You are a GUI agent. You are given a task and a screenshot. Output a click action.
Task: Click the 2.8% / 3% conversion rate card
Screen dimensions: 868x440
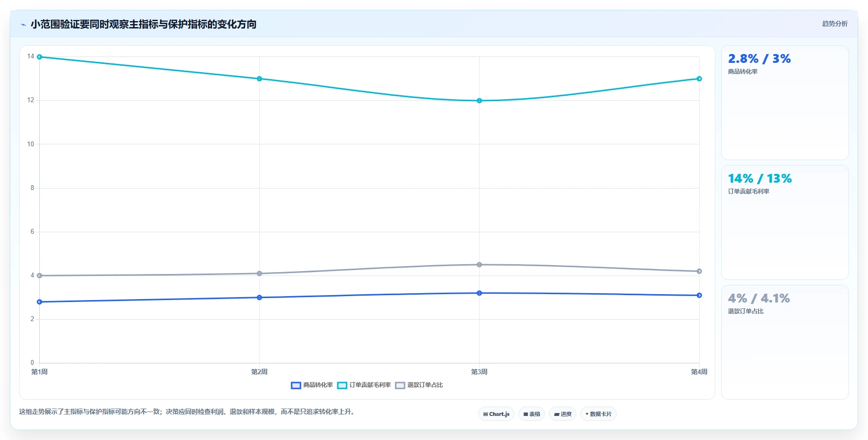[785, 103]
